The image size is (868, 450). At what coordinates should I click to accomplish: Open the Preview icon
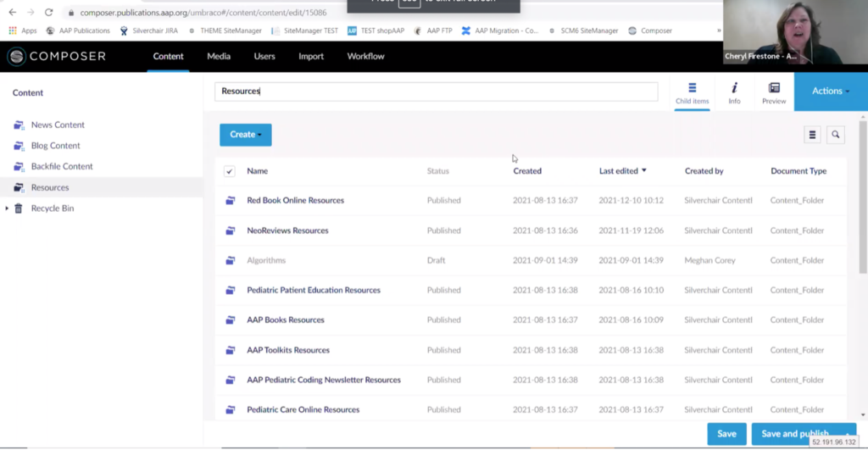(773, 87)
